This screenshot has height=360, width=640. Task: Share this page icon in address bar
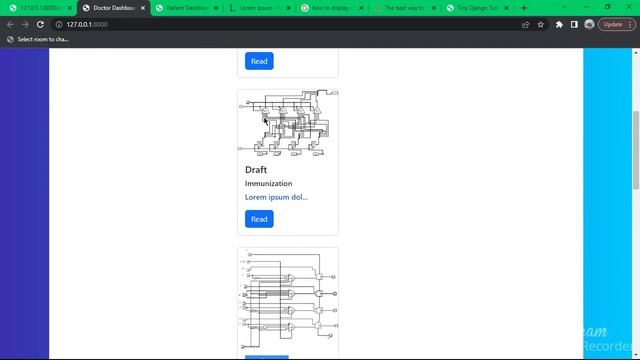525,24
